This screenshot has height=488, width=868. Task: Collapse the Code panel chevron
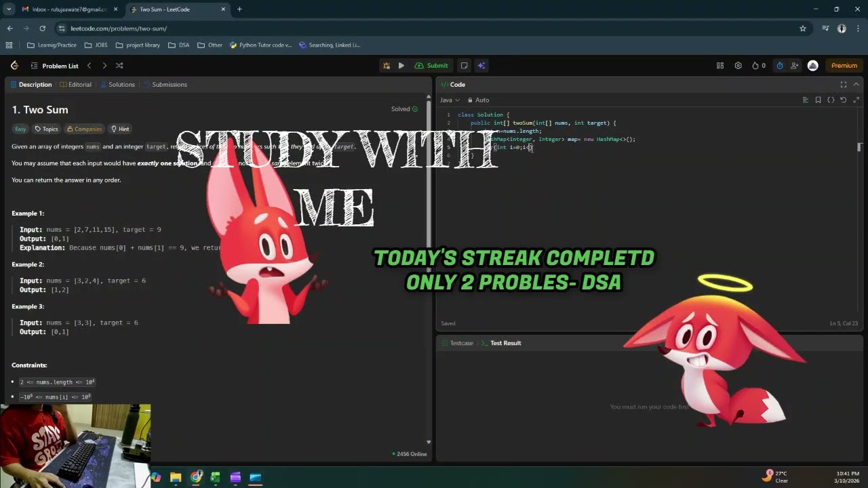856,85
